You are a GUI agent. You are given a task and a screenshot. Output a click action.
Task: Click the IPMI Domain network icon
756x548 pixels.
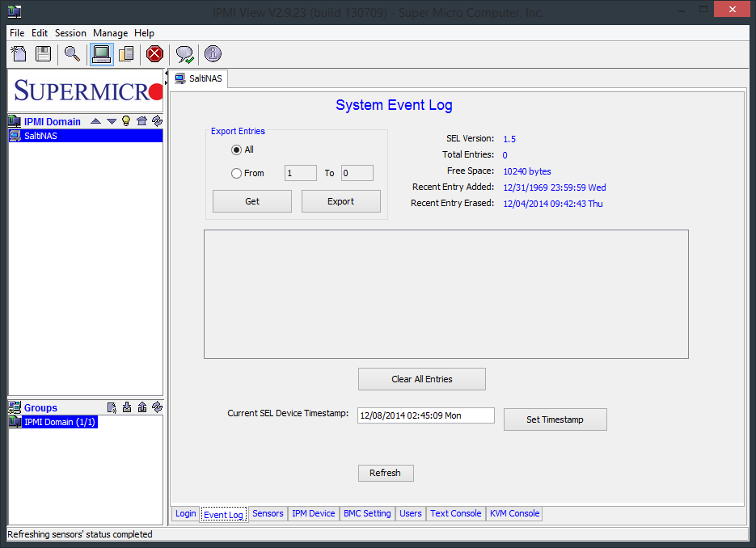click(x=15, y=121)
